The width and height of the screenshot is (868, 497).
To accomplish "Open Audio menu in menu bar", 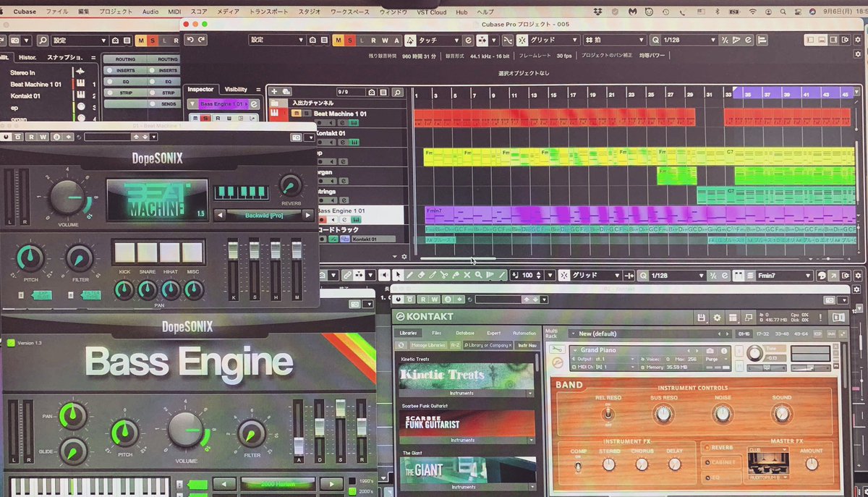I will 150,12.
